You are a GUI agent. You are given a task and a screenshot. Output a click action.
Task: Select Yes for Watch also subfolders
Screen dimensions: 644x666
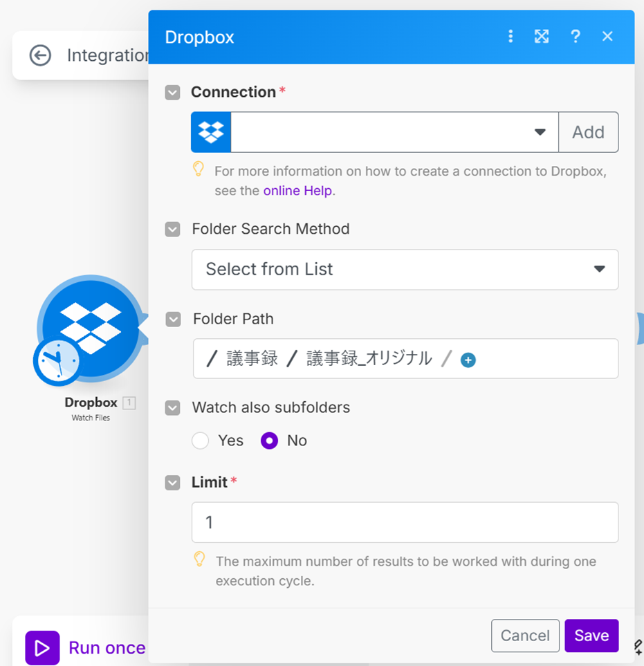coord(200,441)
